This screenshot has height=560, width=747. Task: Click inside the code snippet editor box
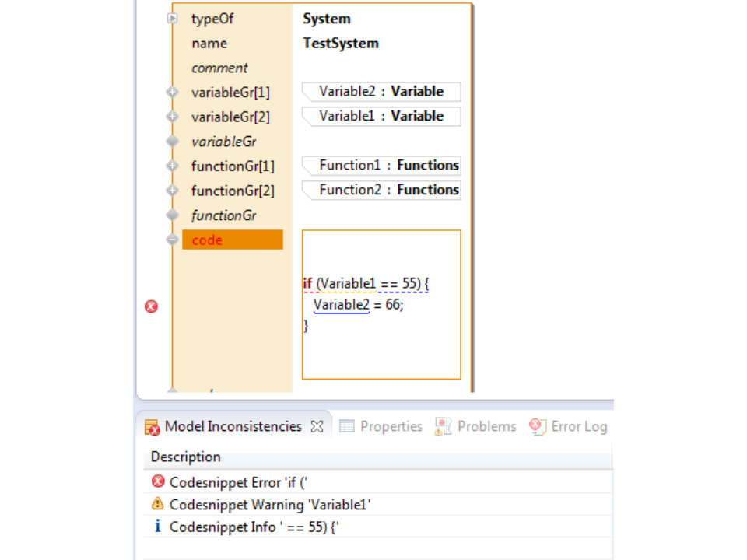pyautogui.click(x=381, y=350)
